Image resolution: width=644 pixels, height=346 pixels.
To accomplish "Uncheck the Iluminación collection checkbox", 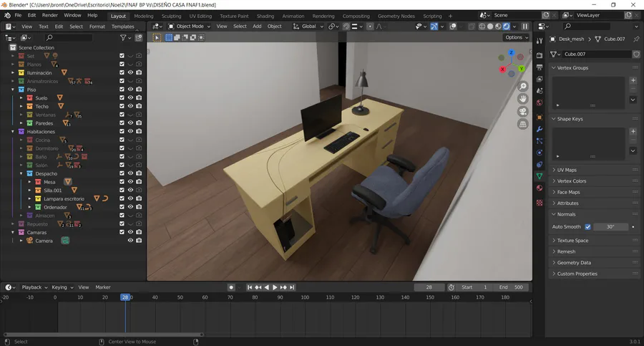I will 122,72.
